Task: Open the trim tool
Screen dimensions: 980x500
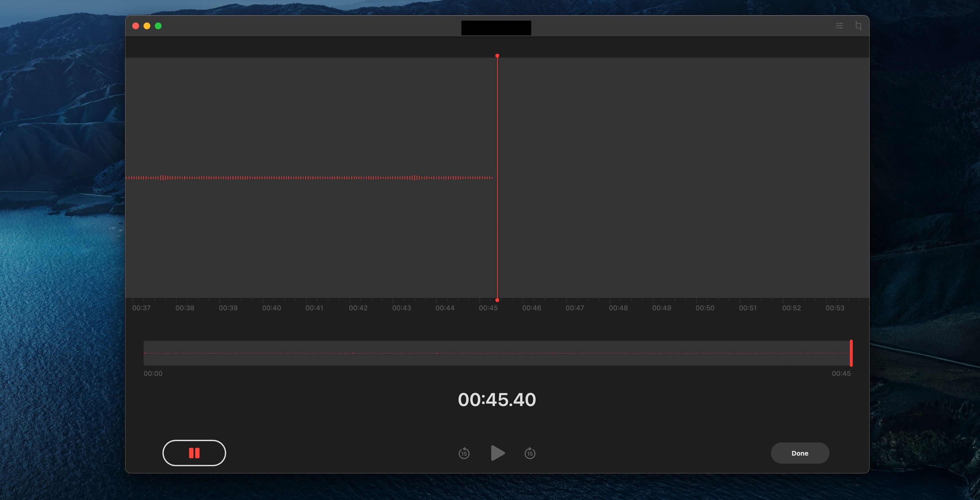Action: (x=859, y=26)
